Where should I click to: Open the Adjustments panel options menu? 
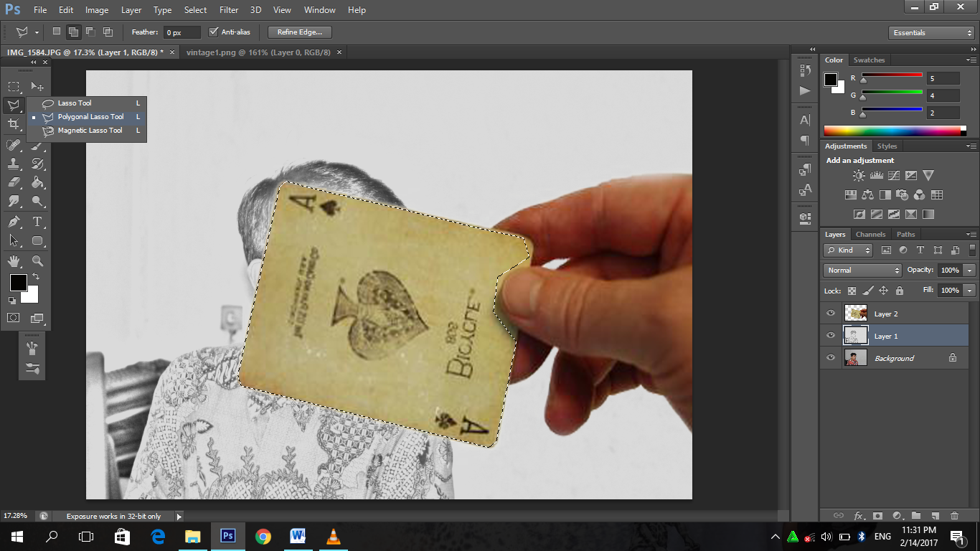[971, 146]
